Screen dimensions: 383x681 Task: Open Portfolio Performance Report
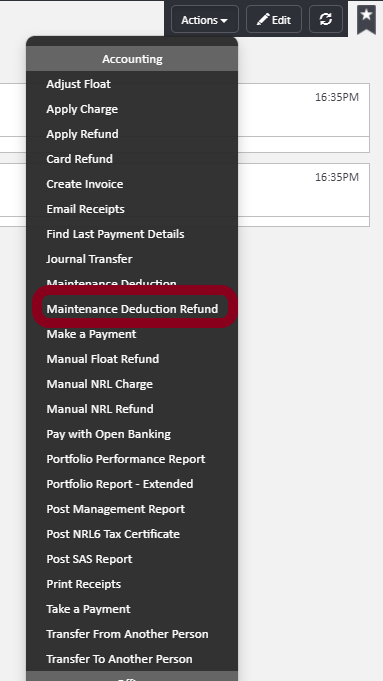pos(126,459)
